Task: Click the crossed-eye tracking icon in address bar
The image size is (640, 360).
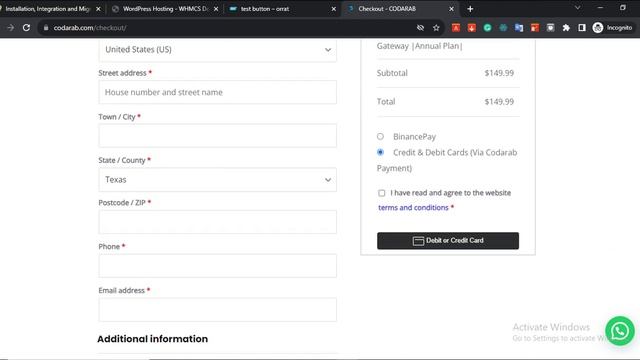Action: pos(420,28)
